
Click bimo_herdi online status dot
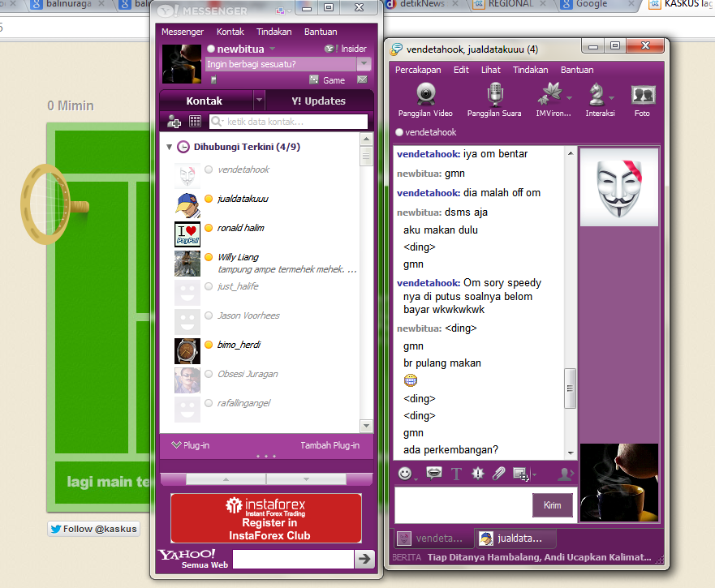click(209, 345)
